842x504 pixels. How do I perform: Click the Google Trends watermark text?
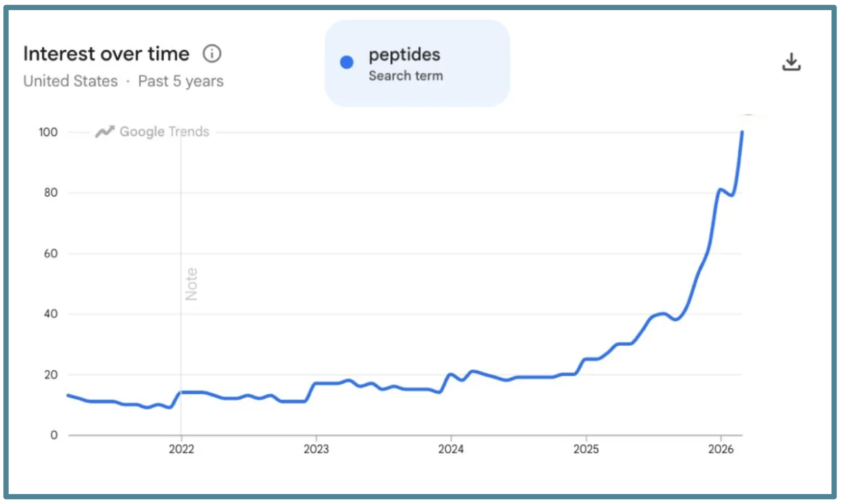click(x=164, y=132)
